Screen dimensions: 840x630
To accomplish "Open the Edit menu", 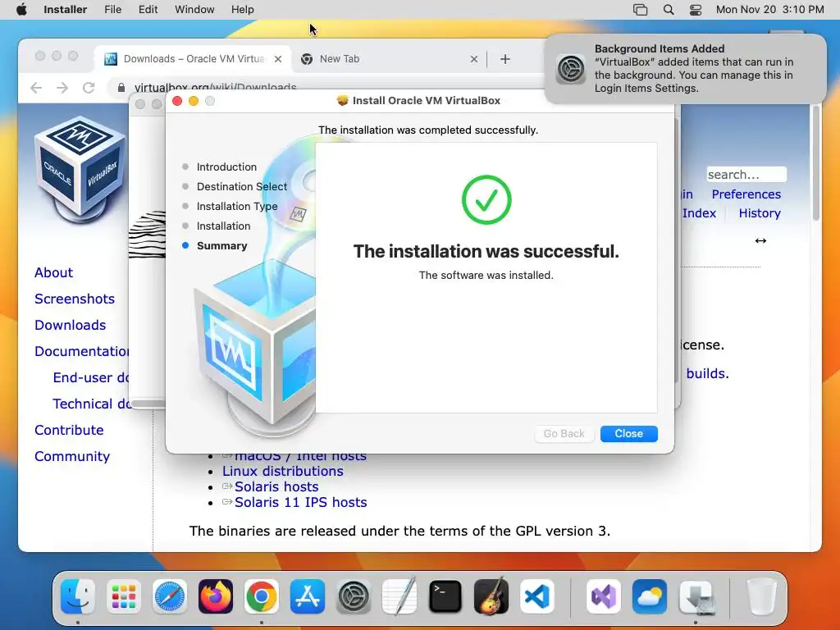I will [x=148, y=10].
